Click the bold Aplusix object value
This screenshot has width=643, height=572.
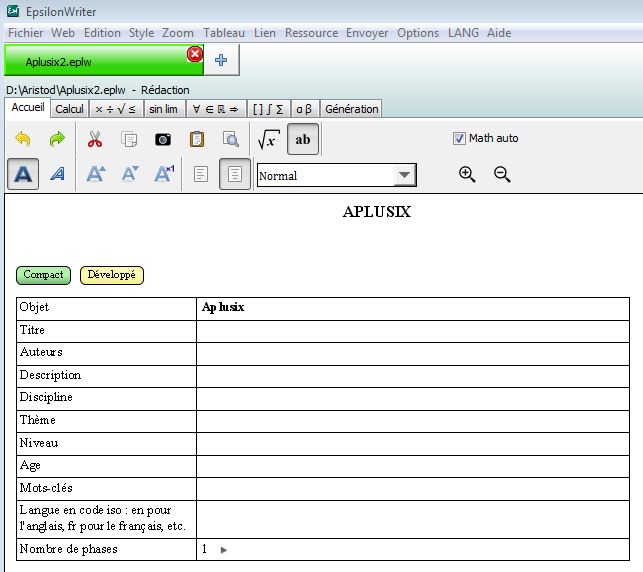pos(223,308)
